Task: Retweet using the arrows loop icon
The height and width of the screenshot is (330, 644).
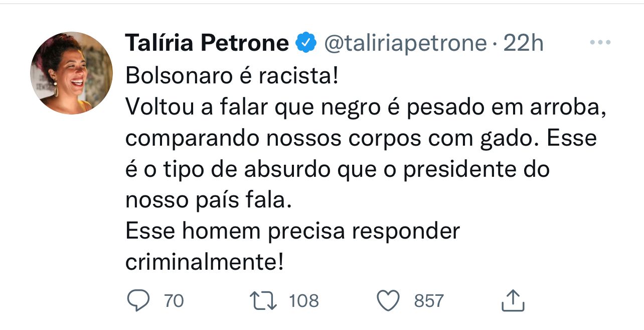Action: click(x=264, y=301)
